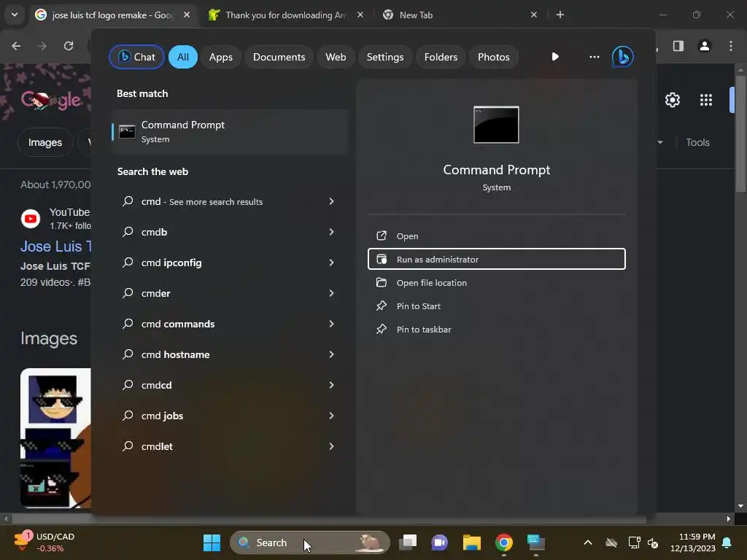Expand the cmd jobs suggestion arrow
The image size is (747, 560).
331,416
